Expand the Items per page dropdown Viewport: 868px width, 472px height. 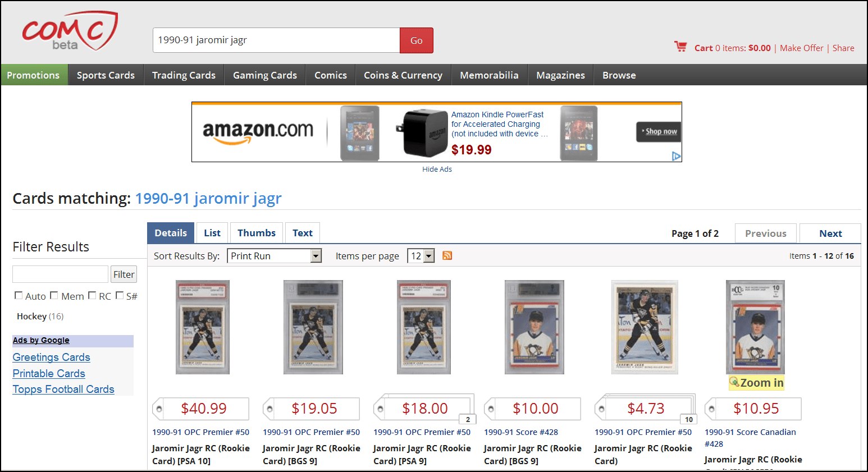[422, 256]
